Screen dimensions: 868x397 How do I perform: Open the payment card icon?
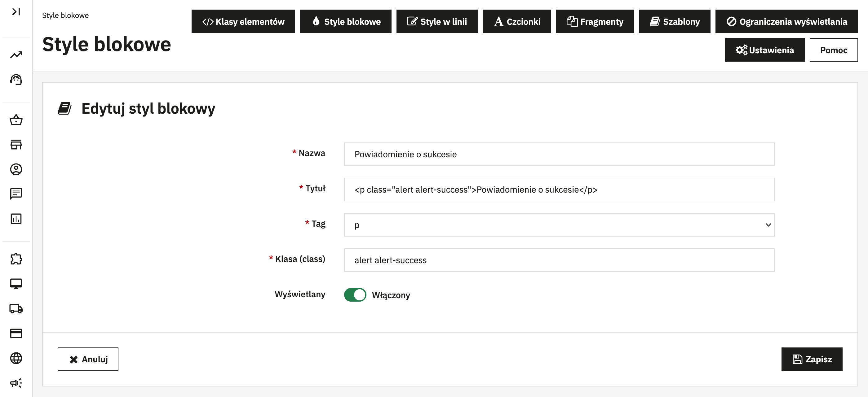[16, 333]
